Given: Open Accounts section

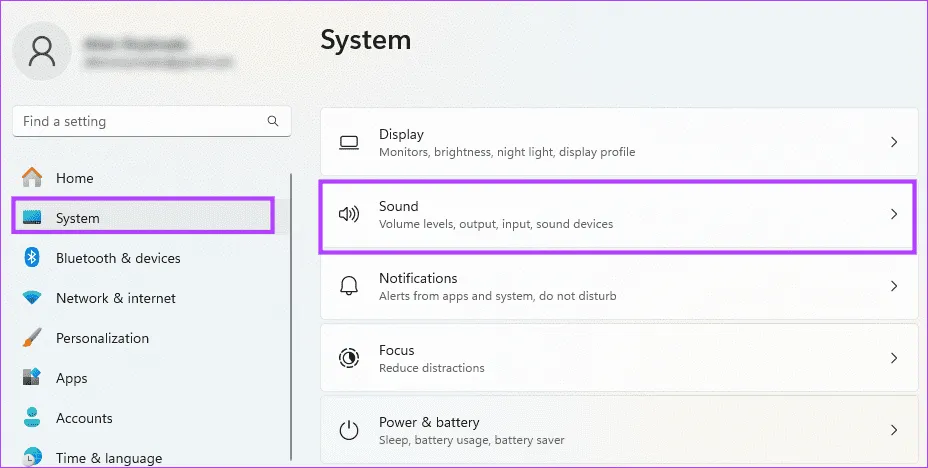Looking at the screenshot, I should [x=84, y=418].
